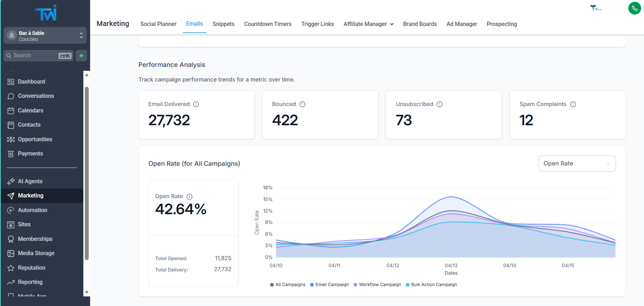Click the Performance Analysis heading
This screenshot has height=306, width=644.
pyautogui.click(x=172, y=65)
